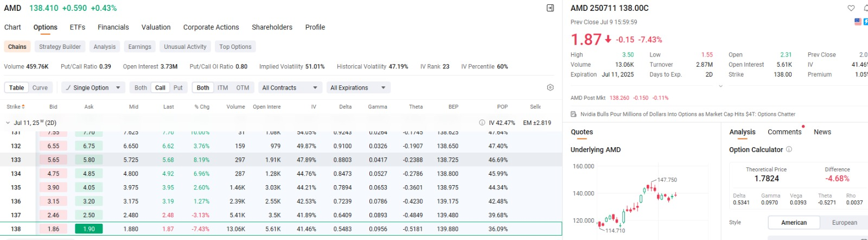Click the bid 5.65 for strike 133

coord(53,160)
